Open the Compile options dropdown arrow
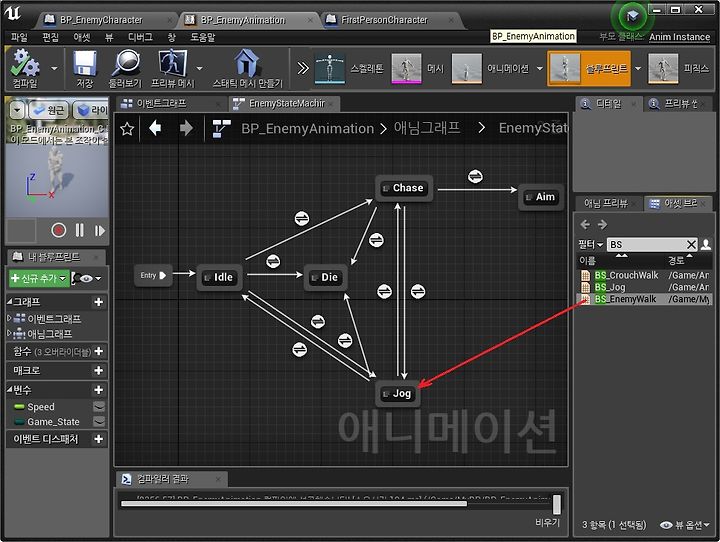The image size is (720, 542). point(54,68)
